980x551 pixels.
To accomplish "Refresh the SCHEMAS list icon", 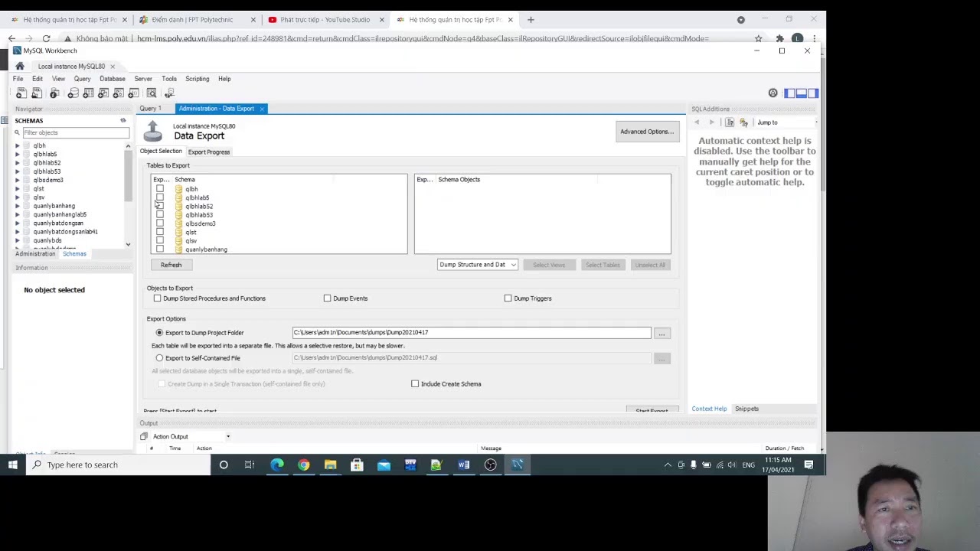I will coord(122,120).
